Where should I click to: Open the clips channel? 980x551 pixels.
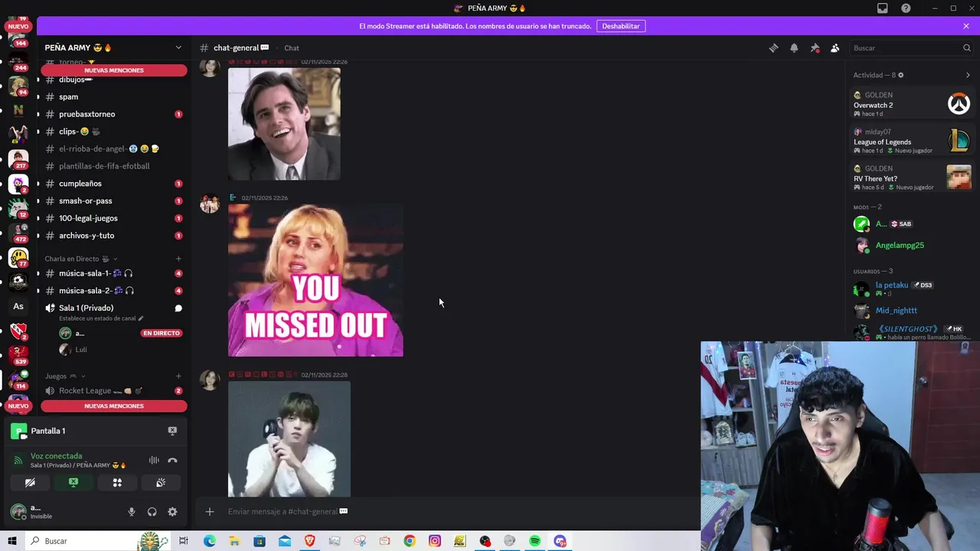pos(113,132)
